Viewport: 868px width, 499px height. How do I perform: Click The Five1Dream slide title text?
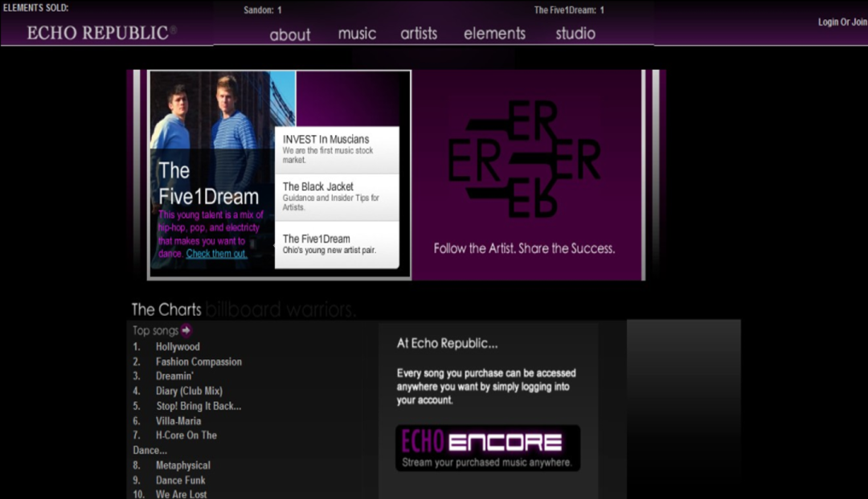tap(208, 184)
